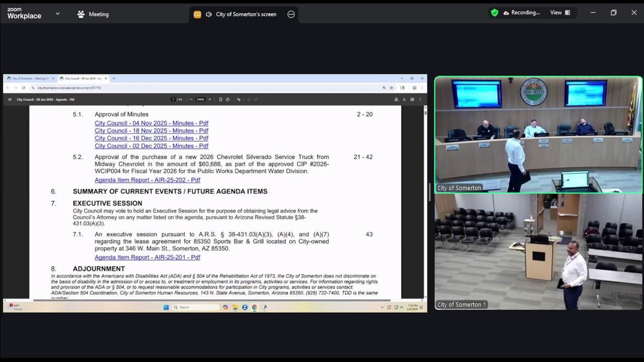Viewport: 644px width, 362px height.
Task: Open Zoom app from the Windows taskbar
Action: pos(245,307)
